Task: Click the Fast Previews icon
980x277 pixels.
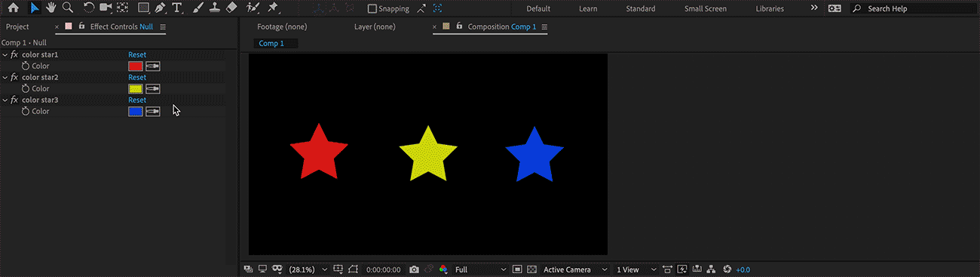Action: click(x=682, y=269)
